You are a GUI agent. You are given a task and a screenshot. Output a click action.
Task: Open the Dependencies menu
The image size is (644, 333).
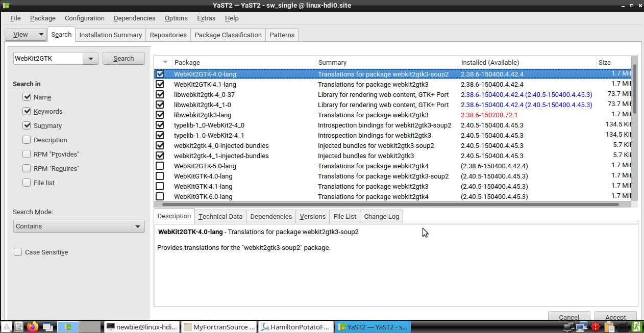tap(134, 18)
